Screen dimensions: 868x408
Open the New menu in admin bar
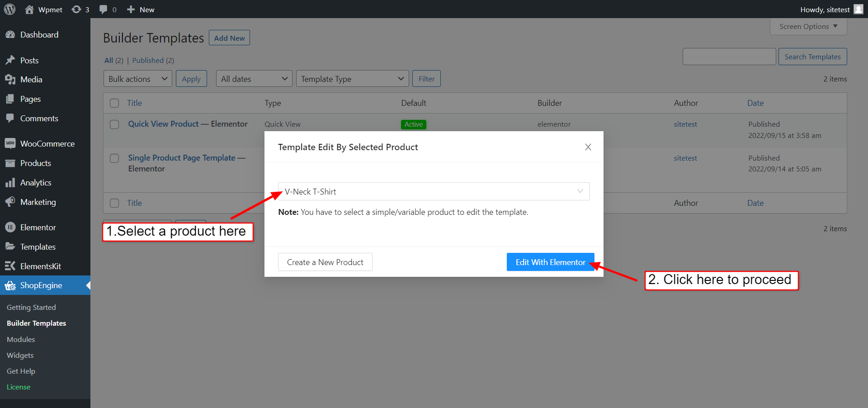(x=140, y=9)
